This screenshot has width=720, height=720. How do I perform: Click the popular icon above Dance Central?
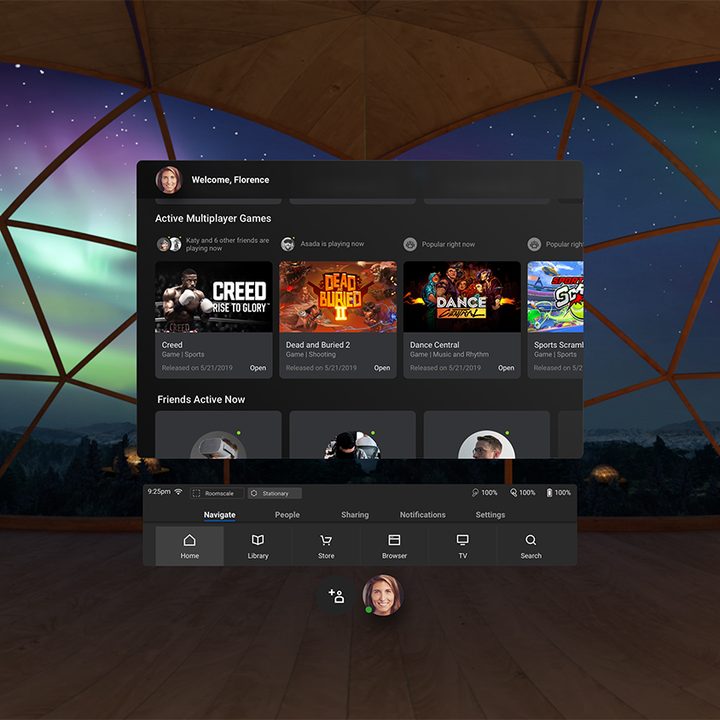(410, 244)
